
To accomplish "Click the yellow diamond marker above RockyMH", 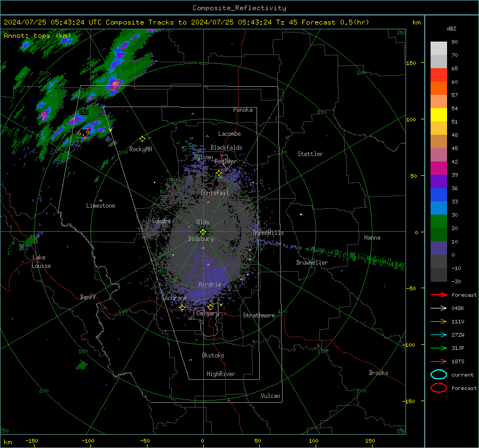I will click(142, 139).
